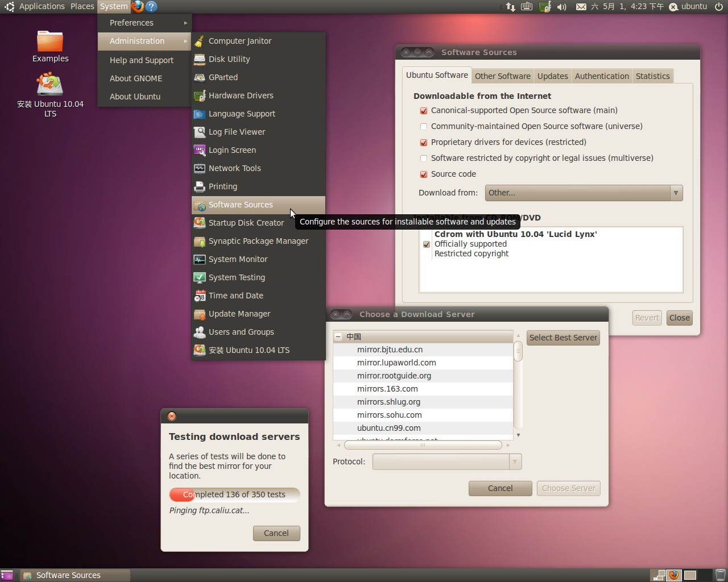Click Help and Support menu item
Viewport: 728px width, 582px height.
point(144,60)
